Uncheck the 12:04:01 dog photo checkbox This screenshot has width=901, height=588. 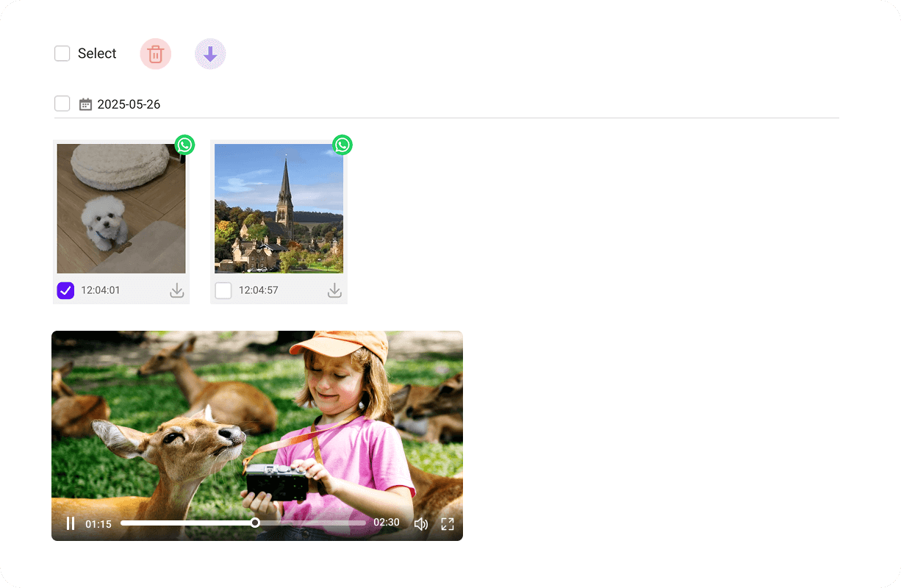pyautogui.click(x=65, y=290)
